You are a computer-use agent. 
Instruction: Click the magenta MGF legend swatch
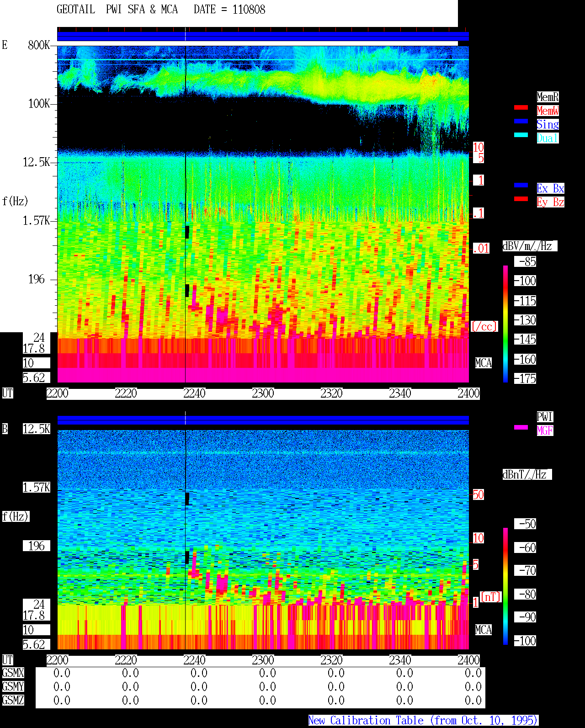tap(521, 427)
